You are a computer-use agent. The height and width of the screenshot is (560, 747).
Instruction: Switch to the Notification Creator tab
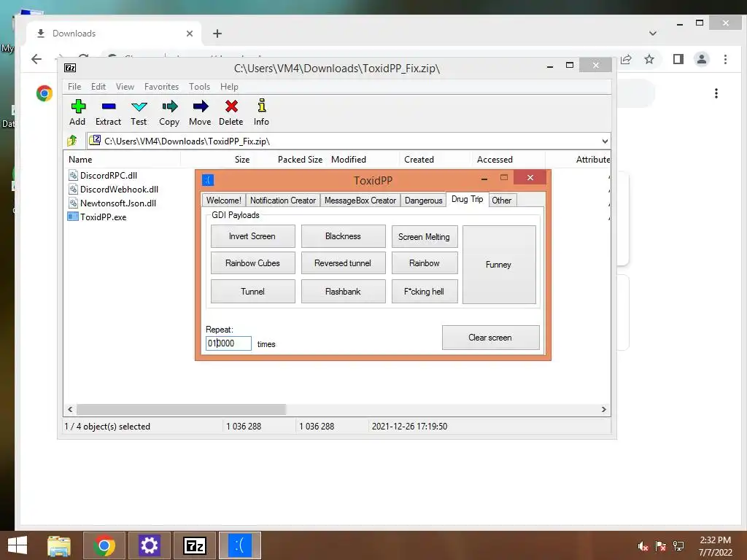click(x=283, y=201)
